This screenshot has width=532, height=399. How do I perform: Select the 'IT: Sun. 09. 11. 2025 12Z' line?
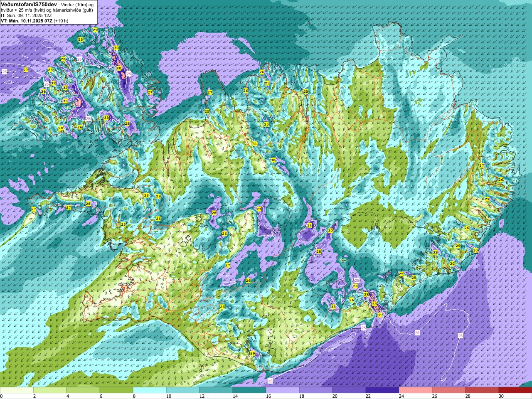pyautogui.click(x=27, y=15)
